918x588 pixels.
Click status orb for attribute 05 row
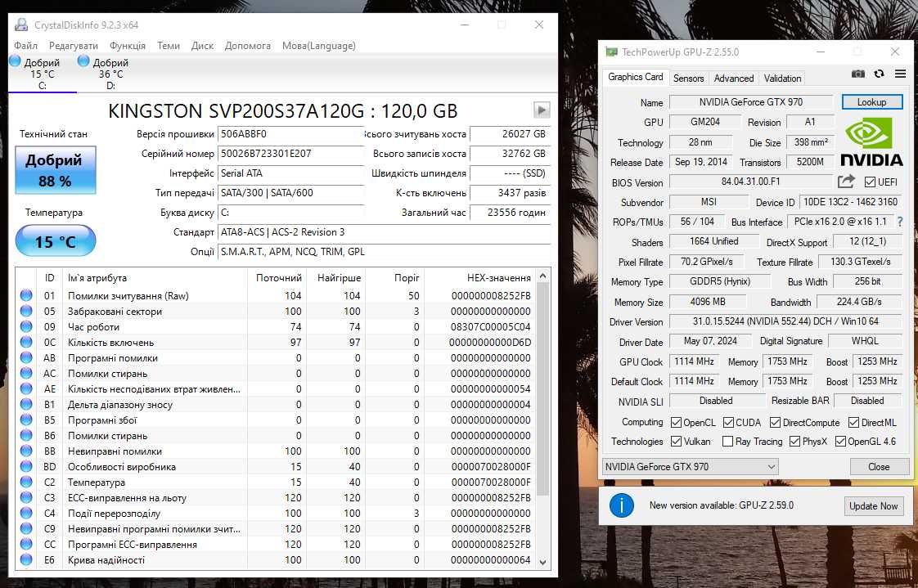click(x=26, y=312)
